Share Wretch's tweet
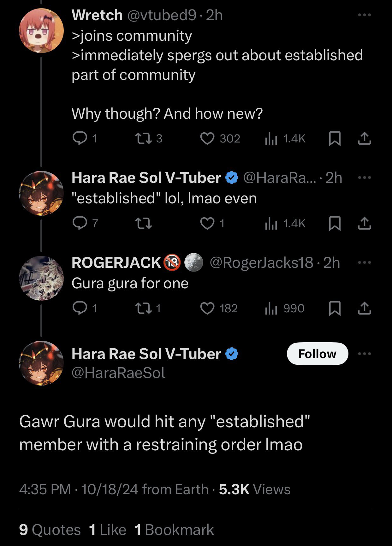This screenshot has width=392, height=546. coord(364,139)
